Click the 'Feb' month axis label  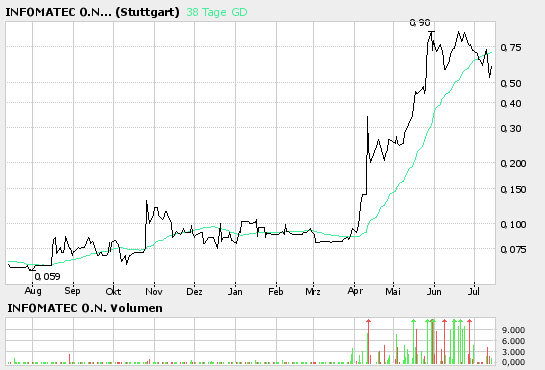(276, 291)
